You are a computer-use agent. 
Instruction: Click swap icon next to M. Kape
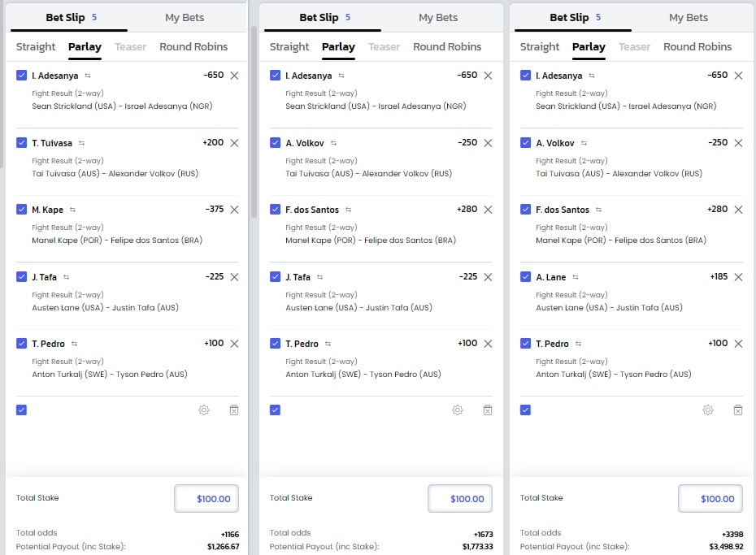pos(73,210)
